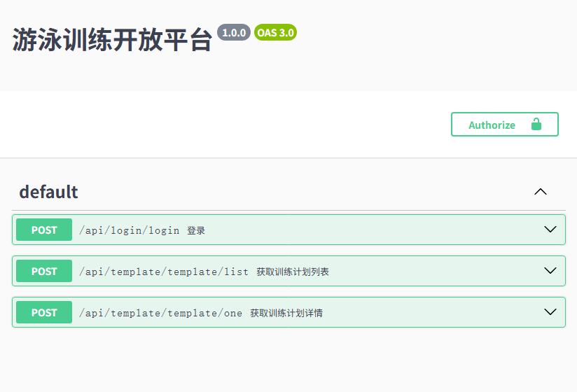Click the /api/login/login path text
This screenshot has height=392, width=577.
pos(129,230)
